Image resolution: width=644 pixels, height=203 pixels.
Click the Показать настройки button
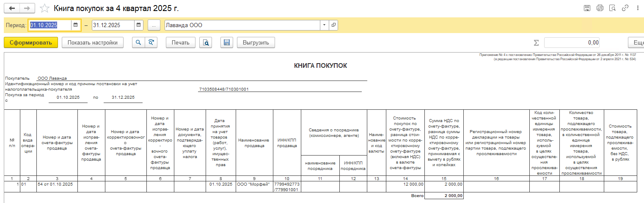[x=92, y=42]
